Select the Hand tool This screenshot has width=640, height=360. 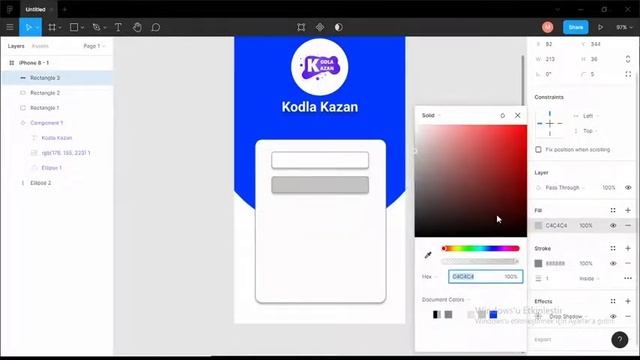click(137, 27)
